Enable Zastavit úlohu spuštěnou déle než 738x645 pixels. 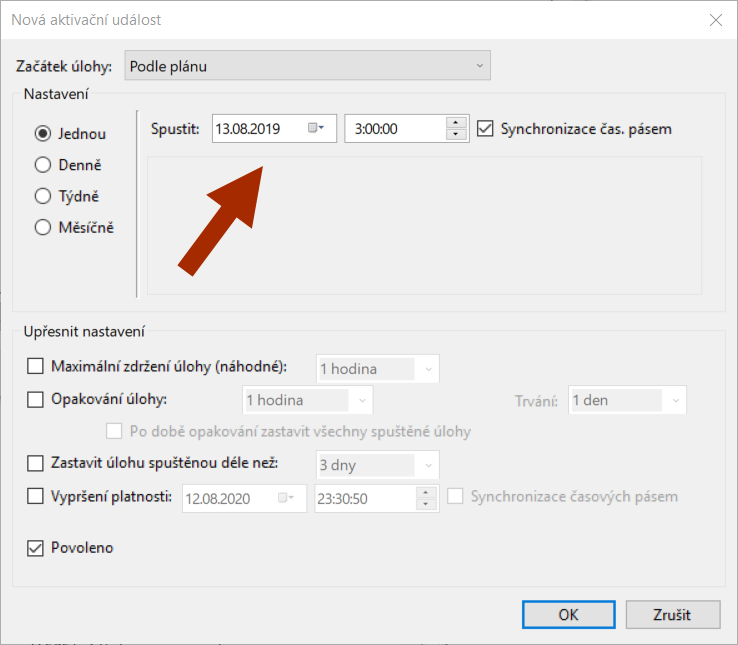coord(35,463)
